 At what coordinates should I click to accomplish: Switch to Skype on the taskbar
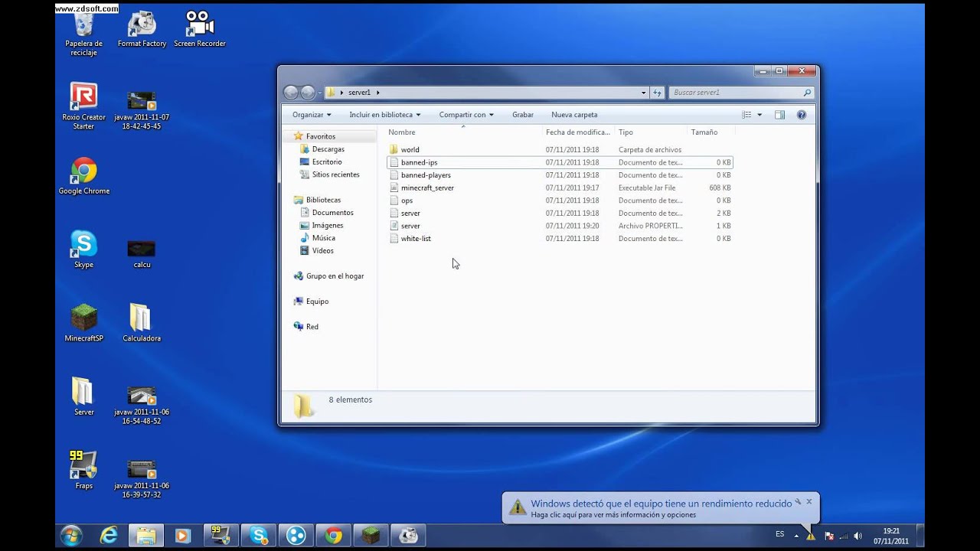259,536
